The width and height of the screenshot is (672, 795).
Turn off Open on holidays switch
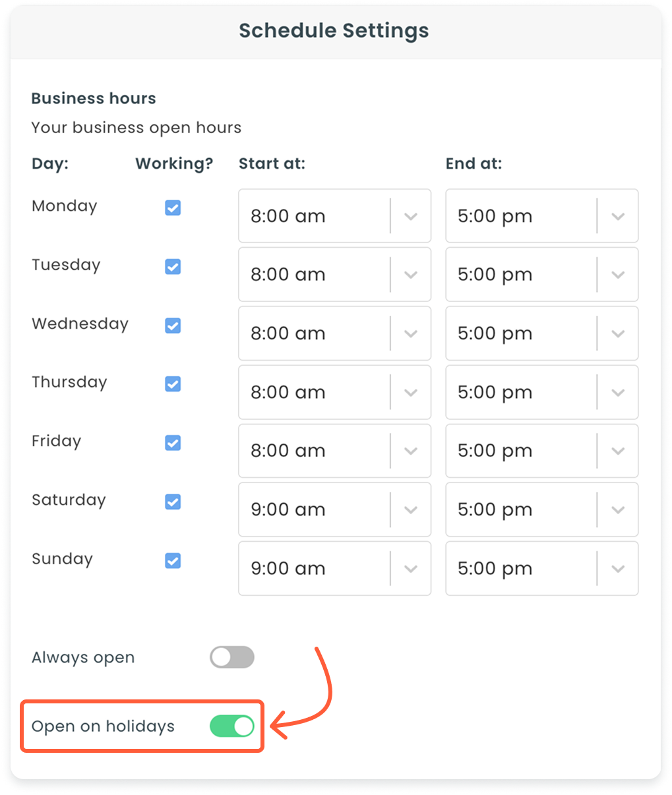231,726
